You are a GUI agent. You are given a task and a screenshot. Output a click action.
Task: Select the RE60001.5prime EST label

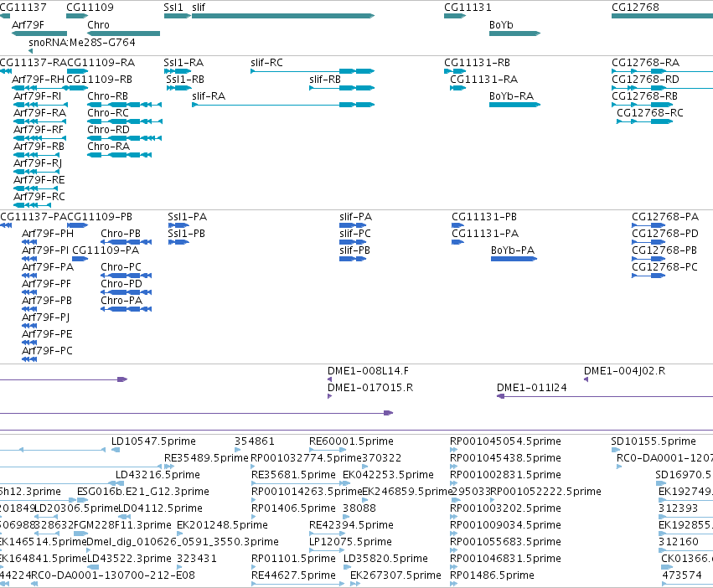[352, 441]
